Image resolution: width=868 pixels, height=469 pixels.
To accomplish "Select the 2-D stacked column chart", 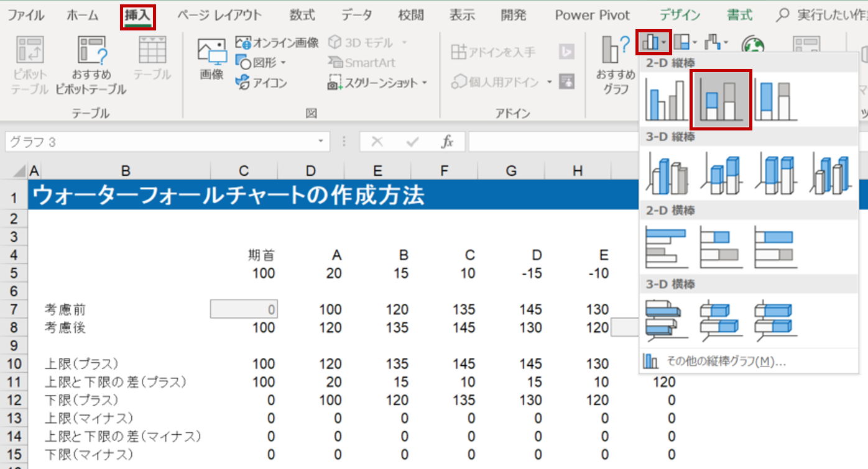I will click(x=721, y=99).
